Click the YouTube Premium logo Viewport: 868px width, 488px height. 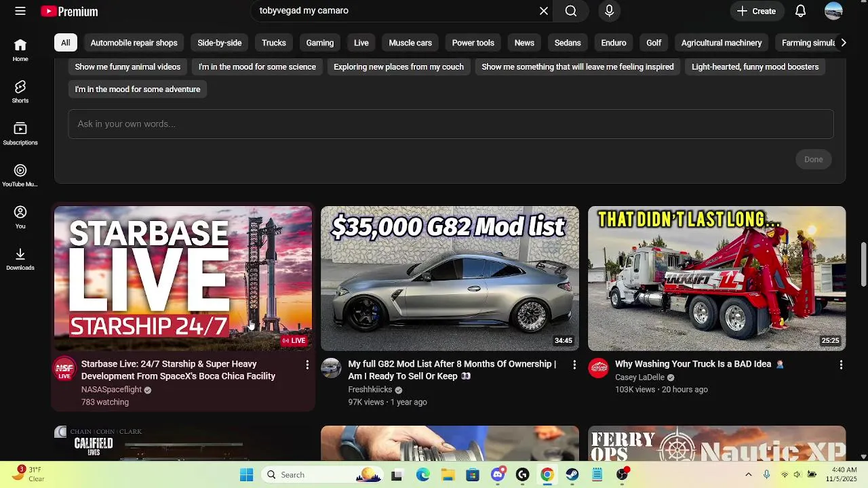pos(69,12)
